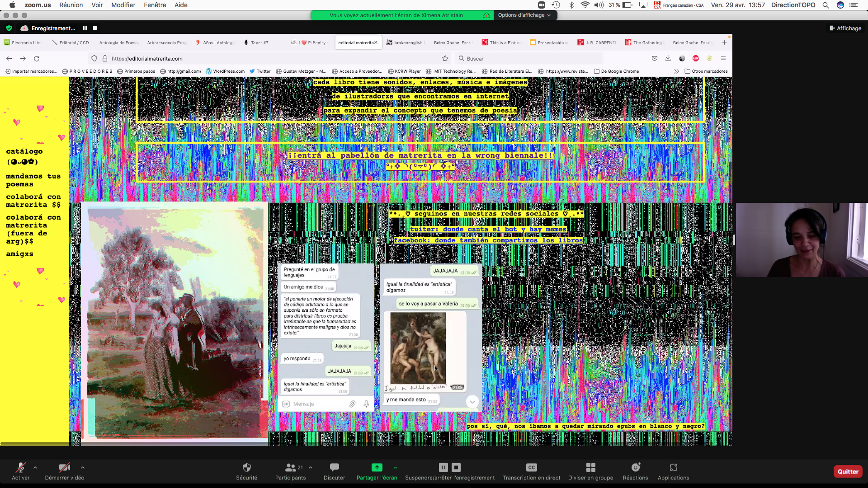Unmute microphone with Activer button
The width and height of the screenshot is (868, 488).
click(20, 471)
